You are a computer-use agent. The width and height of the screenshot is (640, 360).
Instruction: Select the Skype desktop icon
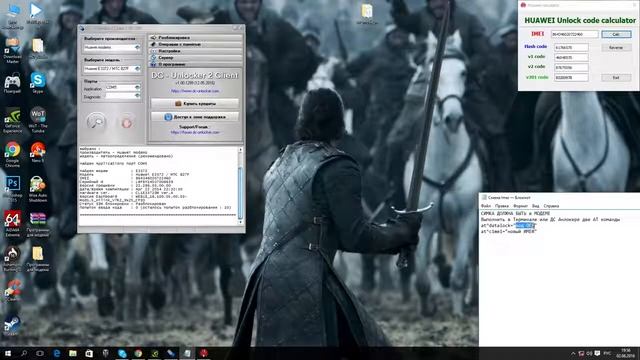tap(38, 83)
